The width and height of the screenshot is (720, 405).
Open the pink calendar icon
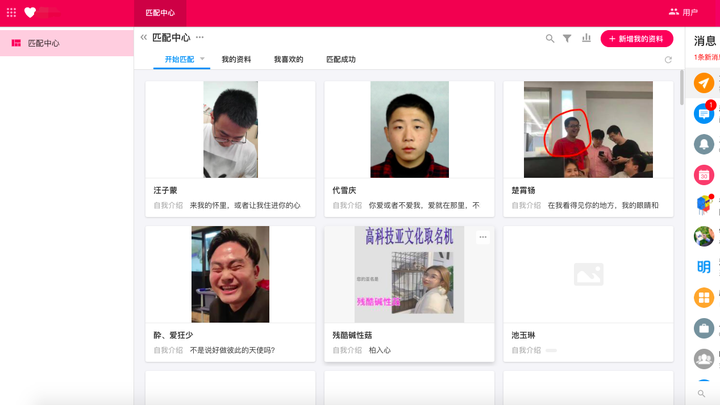point(703,175)
